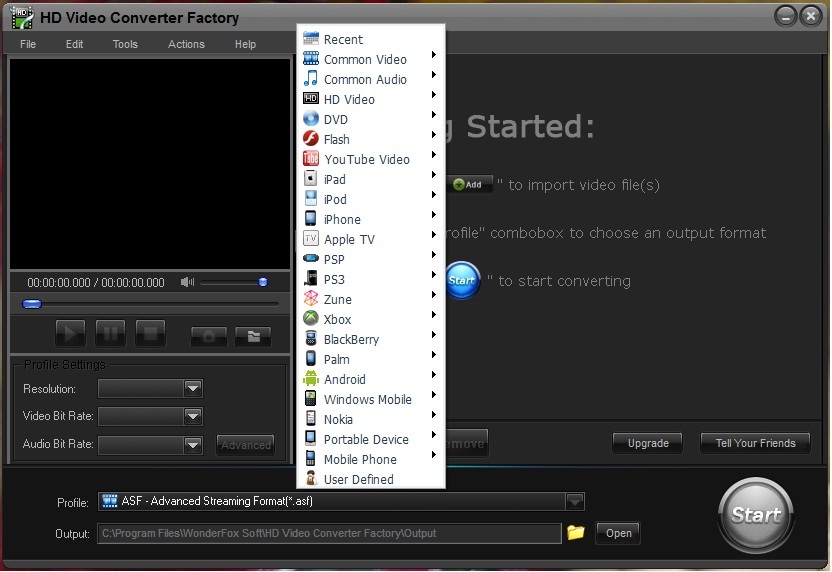
Task: Click the mute speaker icon
Action: point(187,283)
